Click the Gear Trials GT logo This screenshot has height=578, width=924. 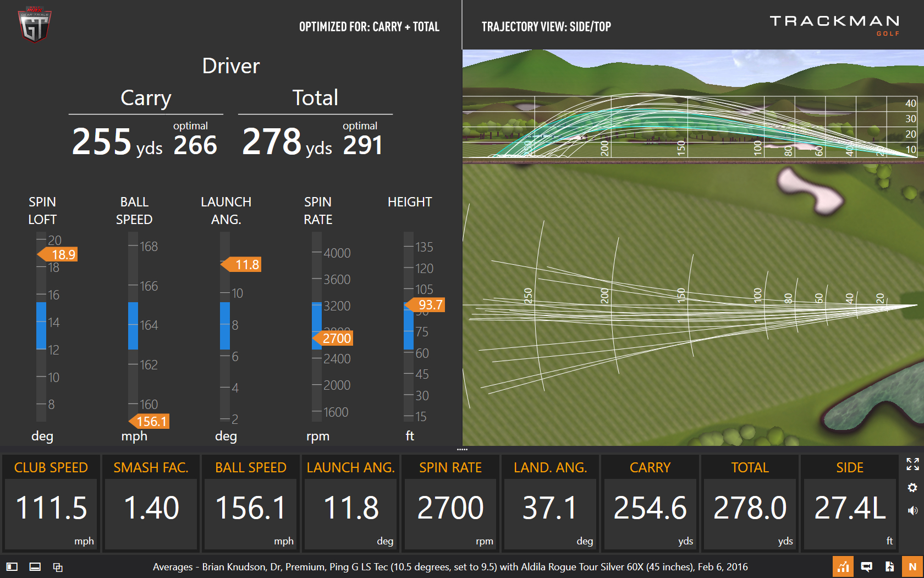(x=35, y=24)
